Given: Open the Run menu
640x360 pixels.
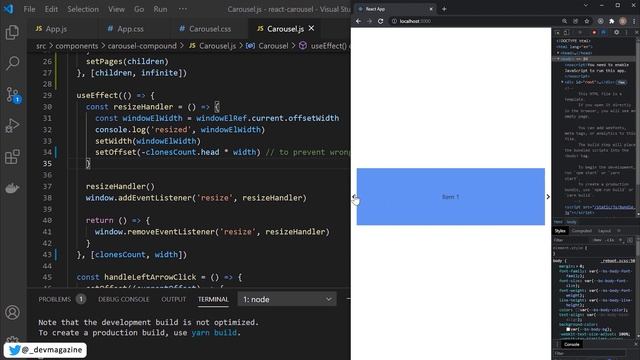Looking at the screenshot, I should (x=160, y=9).
